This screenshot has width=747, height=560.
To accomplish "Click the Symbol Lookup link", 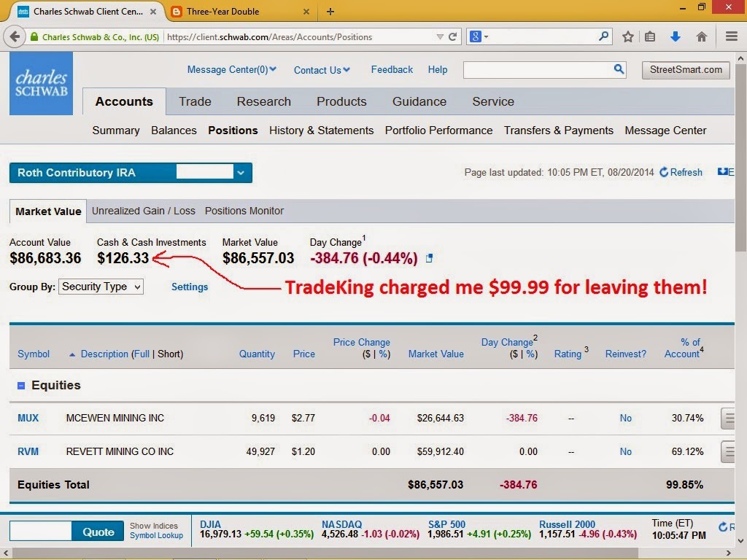I will point(156,536).
